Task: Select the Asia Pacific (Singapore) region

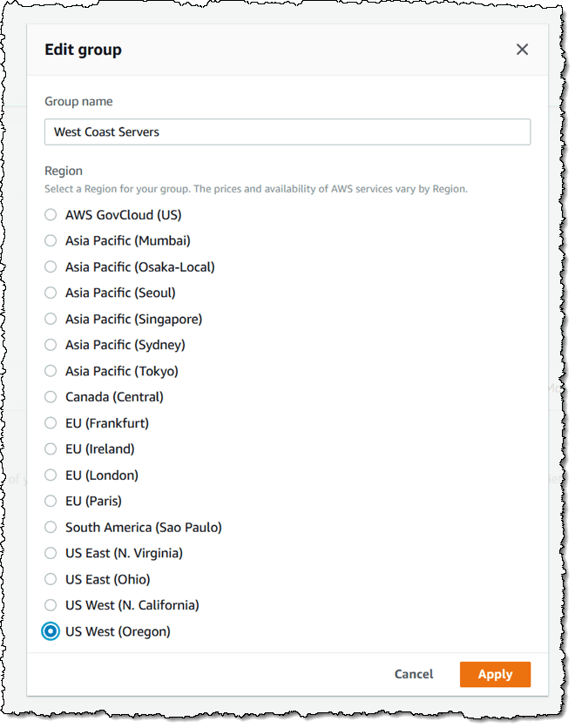Action: pyautogui.click(x=50, y=319)
